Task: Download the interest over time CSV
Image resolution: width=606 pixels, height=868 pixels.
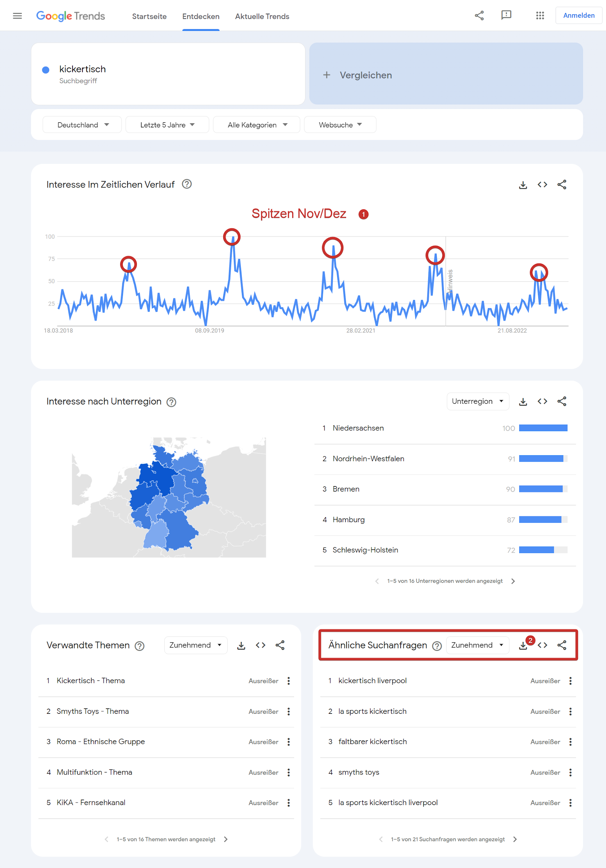Action: click(523, 185)
